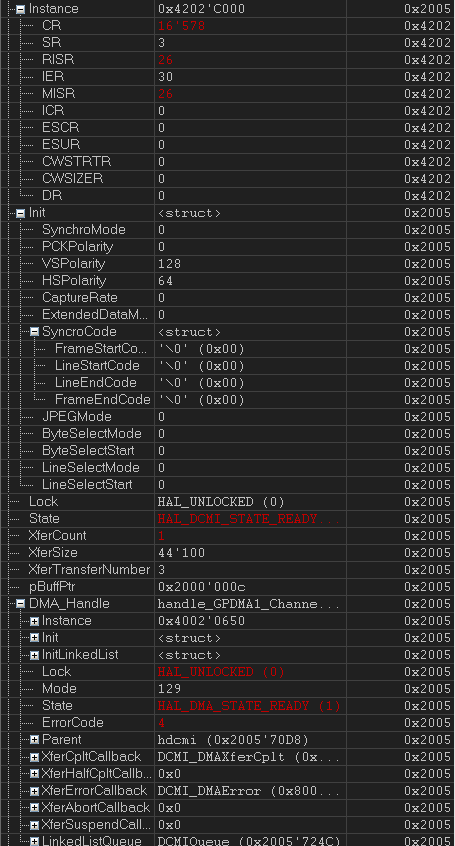Collapse the SyncroCode struct node
Image resolution: width=455 pixels, height=846 pixels.
click(34, 332)
